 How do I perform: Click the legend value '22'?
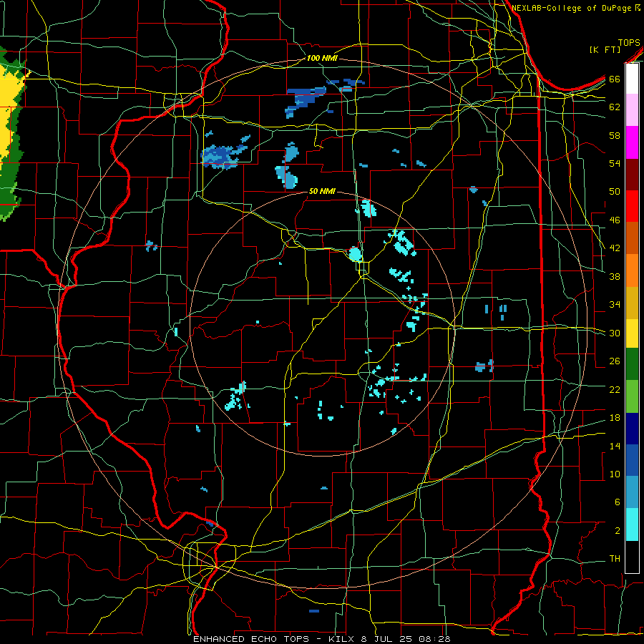[x=615, y=389]
